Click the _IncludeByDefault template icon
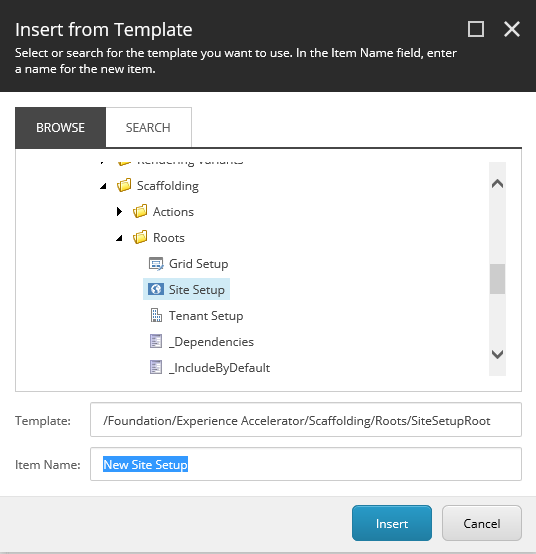 pyautogui.click(x=156, y=367)
